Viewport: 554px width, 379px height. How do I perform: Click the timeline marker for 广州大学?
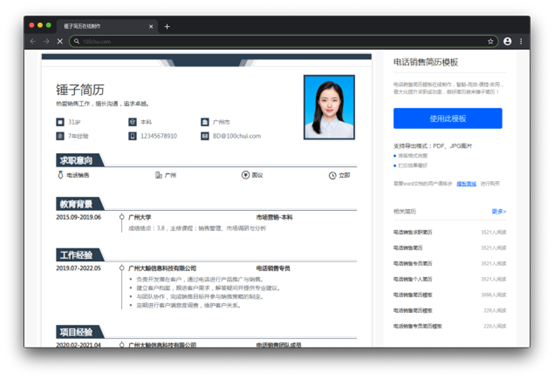122,217
